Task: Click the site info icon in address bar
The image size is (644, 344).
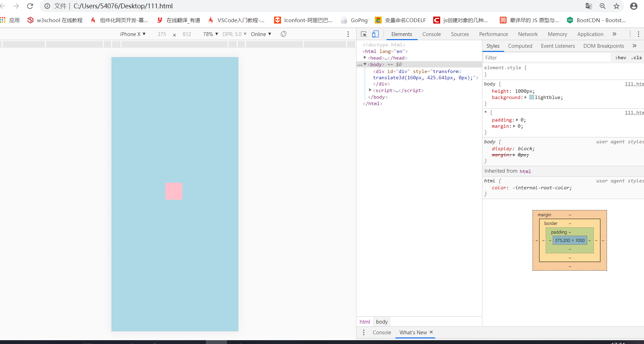Action: (47, 6)
